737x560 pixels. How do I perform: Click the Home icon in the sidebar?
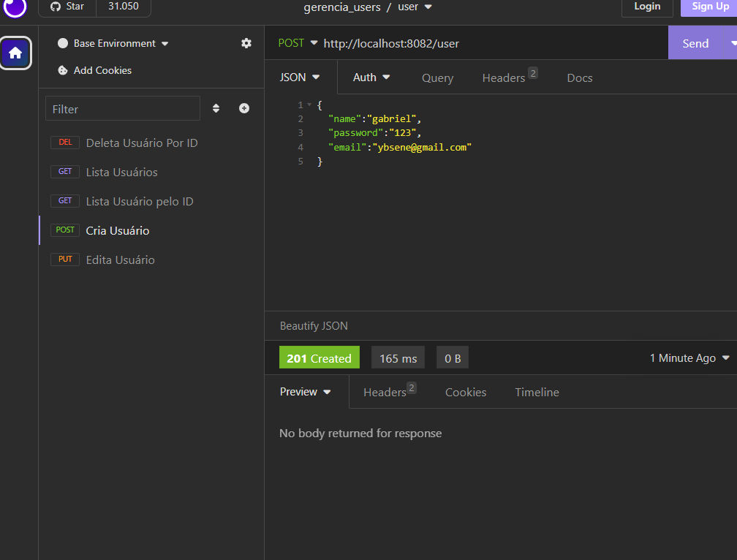15,53
